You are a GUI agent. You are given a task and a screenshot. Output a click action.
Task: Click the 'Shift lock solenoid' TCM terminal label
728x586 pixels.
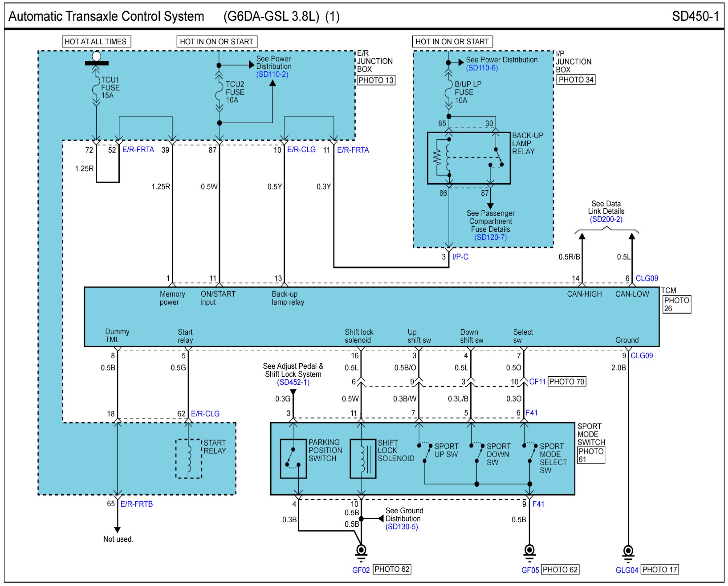click(359, 336)
